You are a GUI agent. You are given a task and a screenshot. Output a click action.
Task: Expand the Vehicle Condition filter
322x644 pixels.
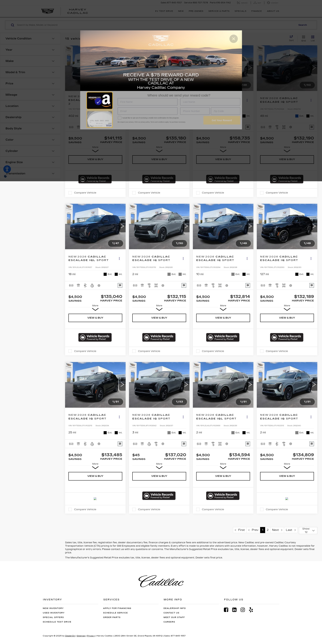(30, 38)
